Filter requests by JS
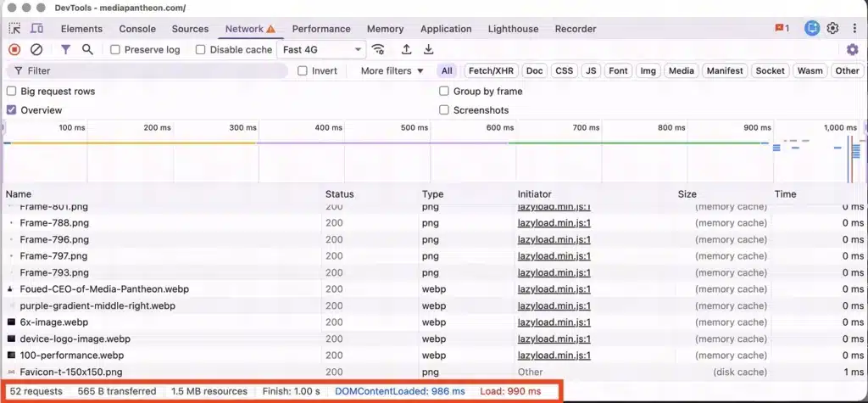The image size is (868, 403). coord(591,71)
